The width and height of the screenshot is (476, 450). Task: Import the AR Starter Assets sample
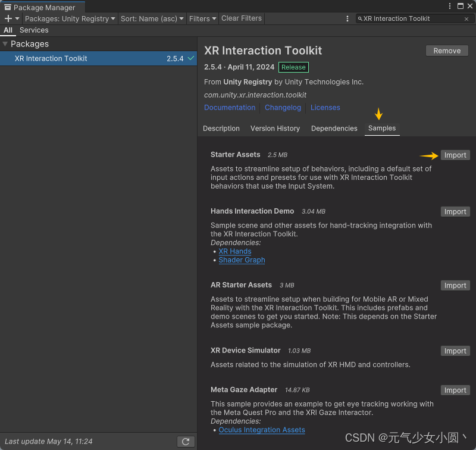[455, 286]
